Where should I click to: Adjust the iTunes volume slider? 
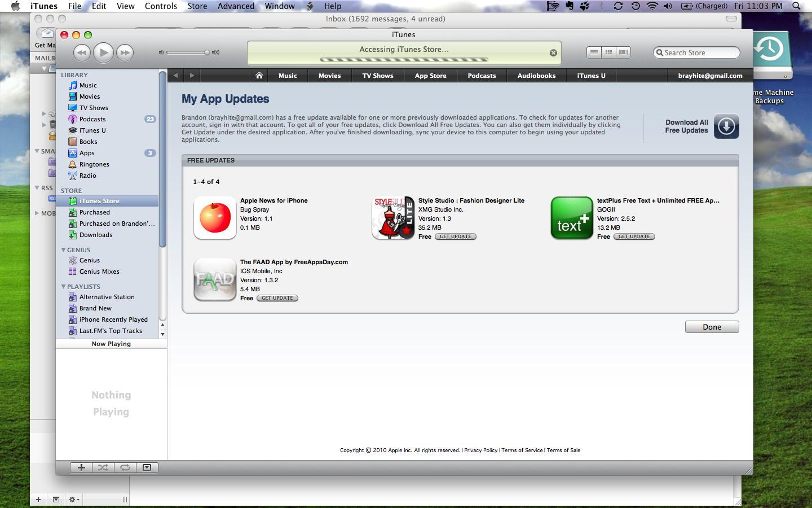pos(188,52)
